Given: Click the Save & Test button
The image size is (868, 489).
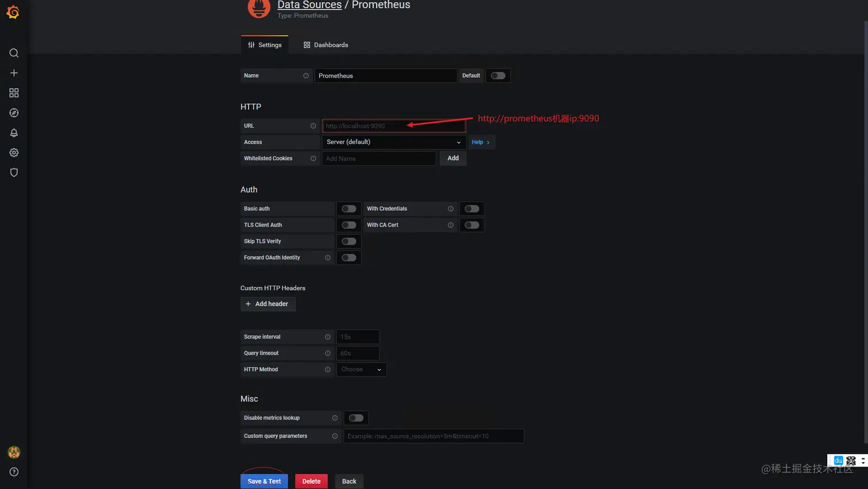Looking at the screenshot, I should (263, 481).
